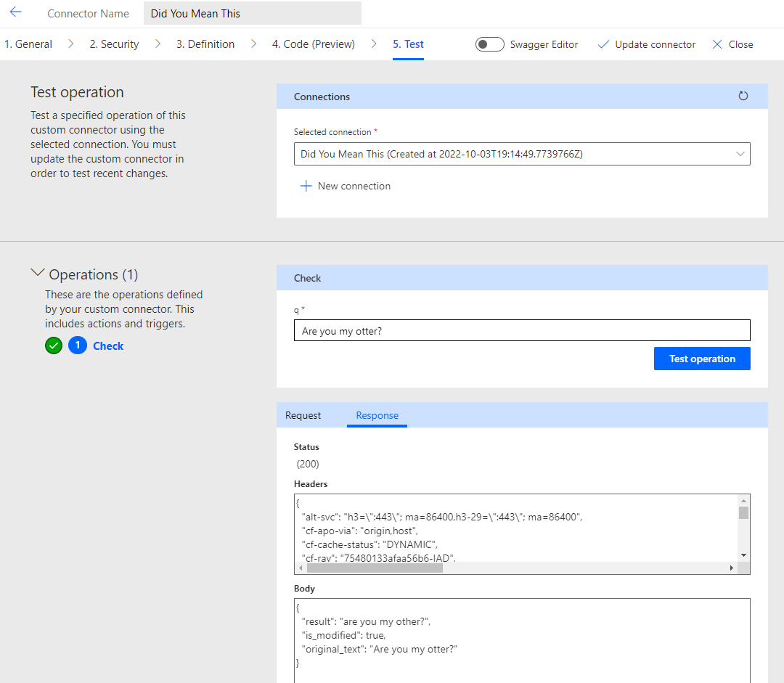Collapse the Operations (1) section

pos(38,273)
